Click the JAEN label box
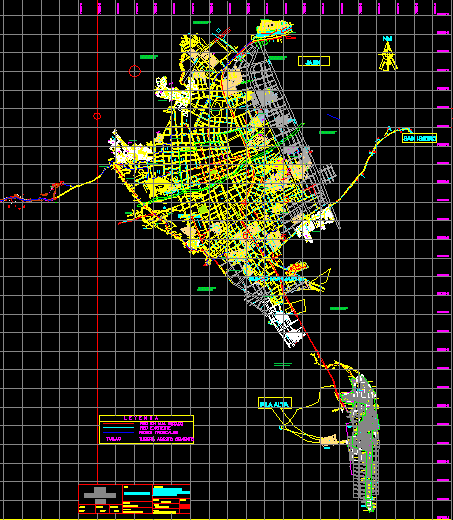The width and height of the screenshot is (453, 520). tap(314, 61)
